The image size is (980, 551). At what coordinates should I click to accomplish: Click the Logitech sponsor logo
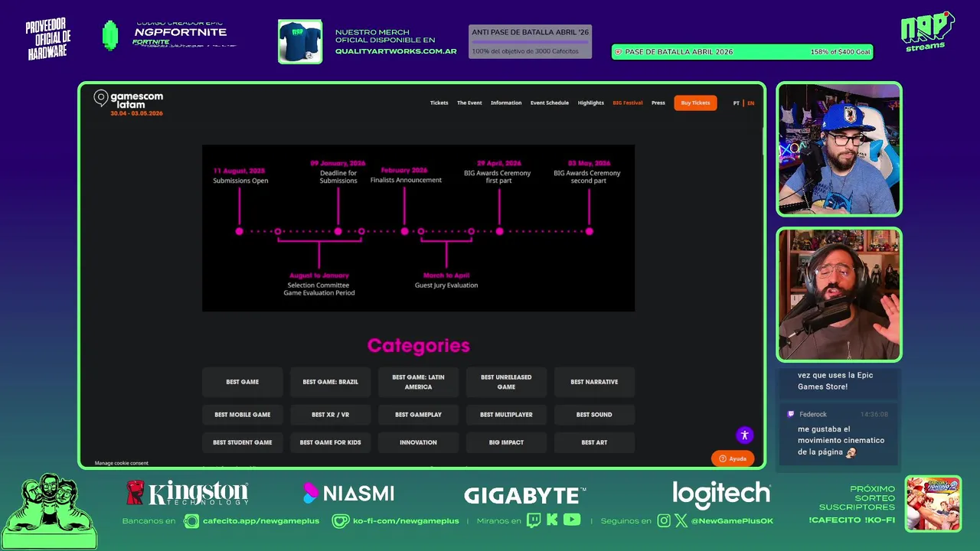click(x=721, y=494)
